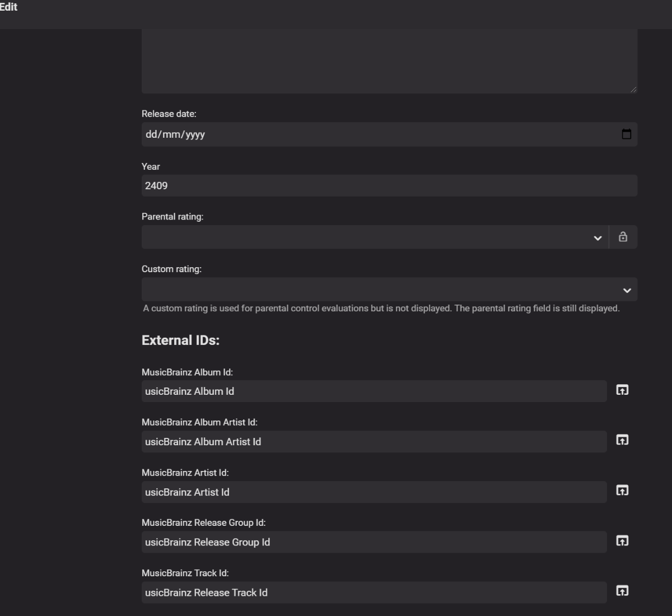672x616 pixels.
Task: Open external link for MusicBrainz Release Group Id
Action: pos(622,541)
